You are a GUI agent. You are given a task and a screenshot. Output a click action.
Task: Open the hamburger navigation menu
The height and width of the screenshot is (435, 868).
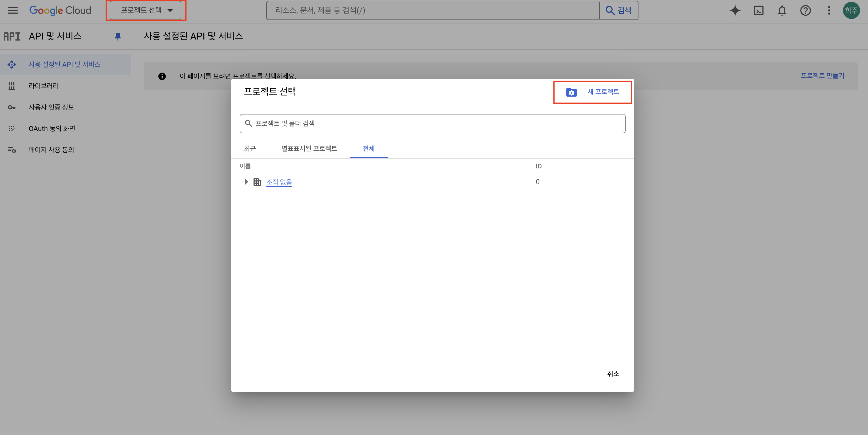pos(13,10)
